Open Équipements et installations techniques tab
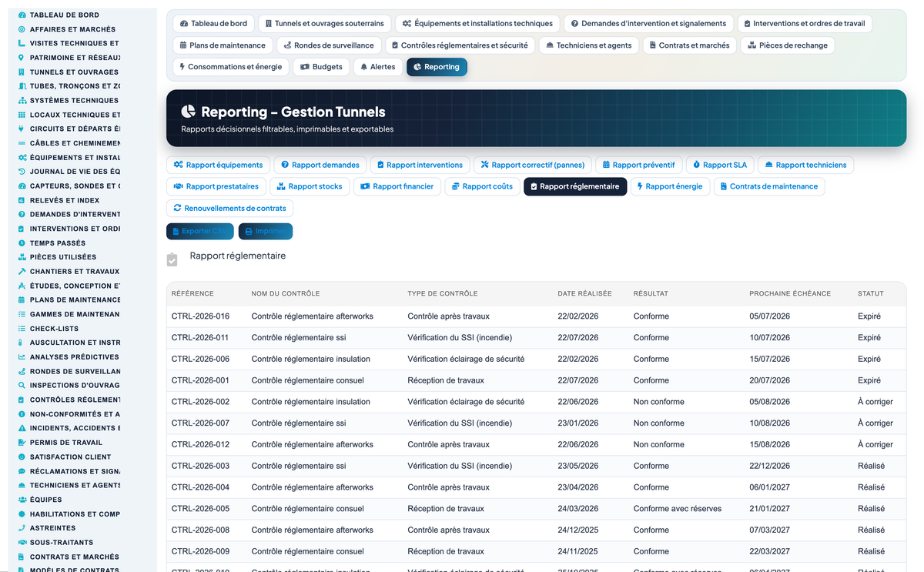Image resolution: width=924 pixels, height=572 pixels. point(477,24)
